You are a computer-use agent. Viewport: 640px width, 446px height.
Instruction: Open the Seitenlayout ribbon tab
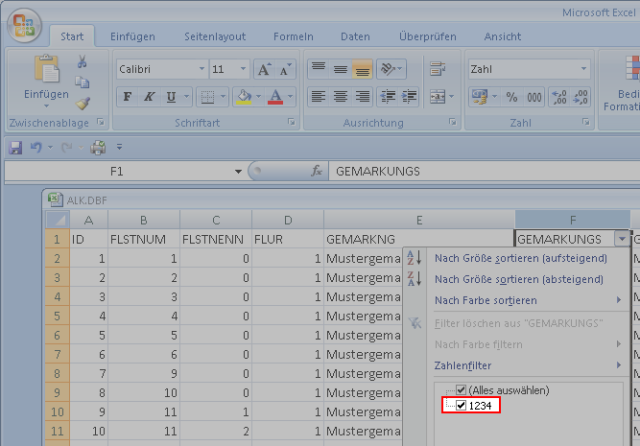[215, 37]
